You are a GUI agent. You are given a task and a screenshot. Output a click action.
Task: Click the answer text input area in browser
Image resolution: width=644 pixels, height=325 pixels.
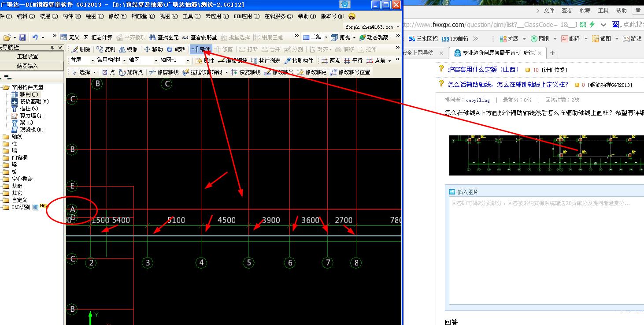546,251
